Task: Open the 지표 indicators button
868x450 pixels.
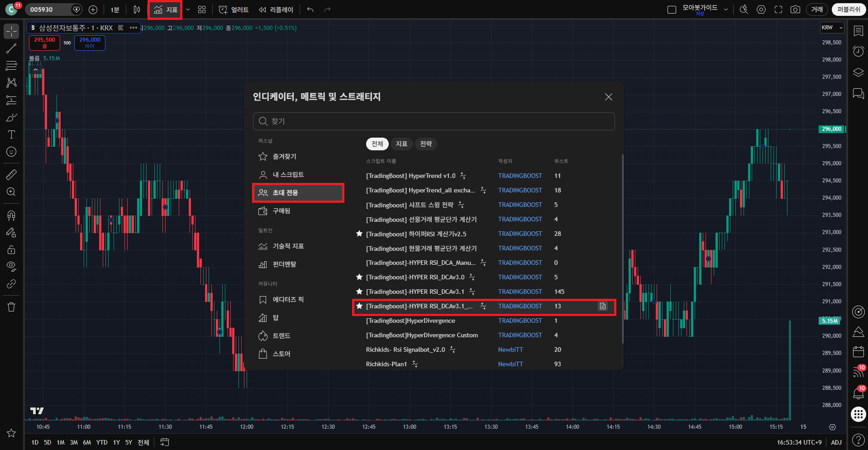Action: 166,10
